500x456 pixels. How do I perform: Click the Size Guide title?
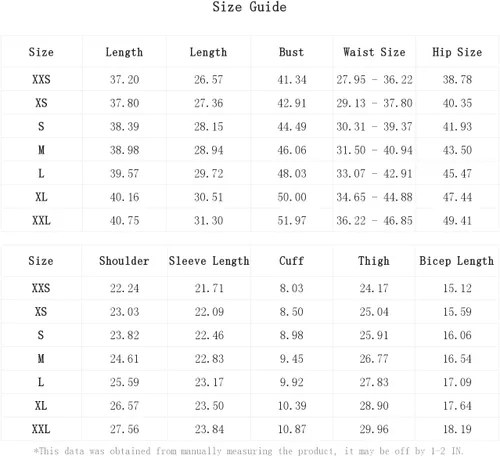pos(249,7)
